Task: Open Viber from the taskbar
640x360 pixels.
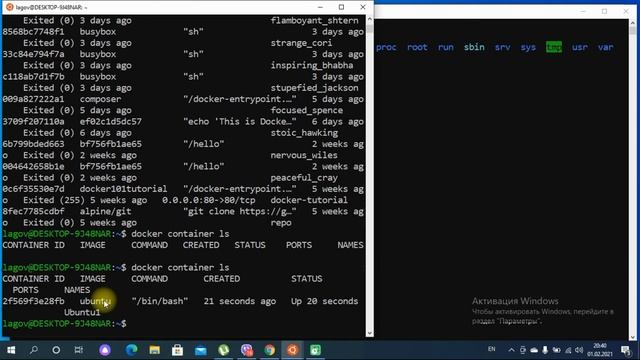Action: [x=247, y=350]
